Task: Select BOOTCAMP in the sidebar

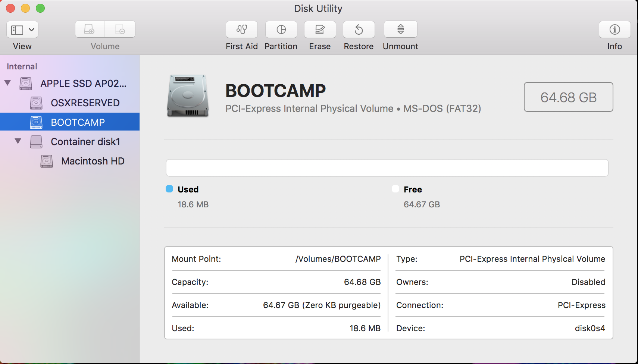Action: tap(70, 122)
